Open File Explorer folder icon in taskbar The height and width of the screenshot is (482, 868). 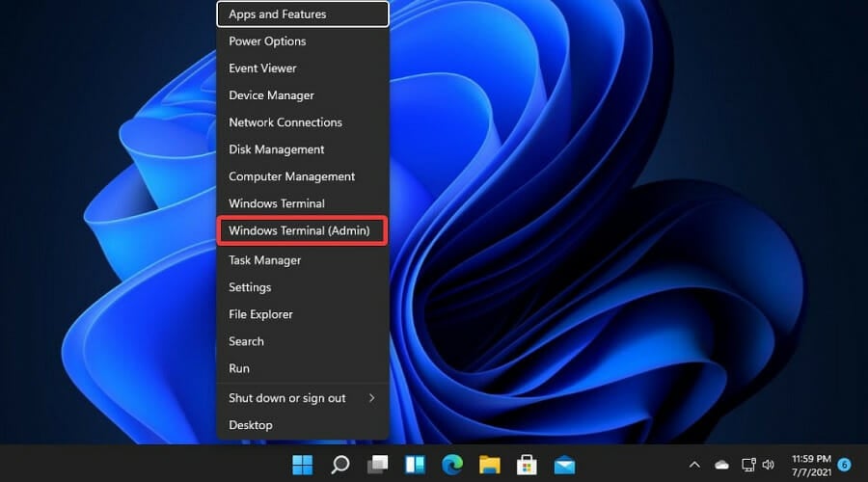490,464
